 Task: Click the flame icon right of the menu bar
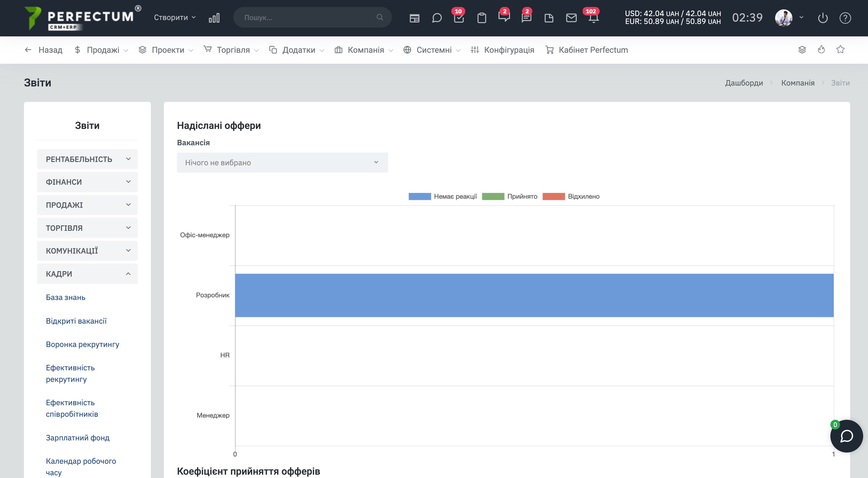click(x=822, y=50)
